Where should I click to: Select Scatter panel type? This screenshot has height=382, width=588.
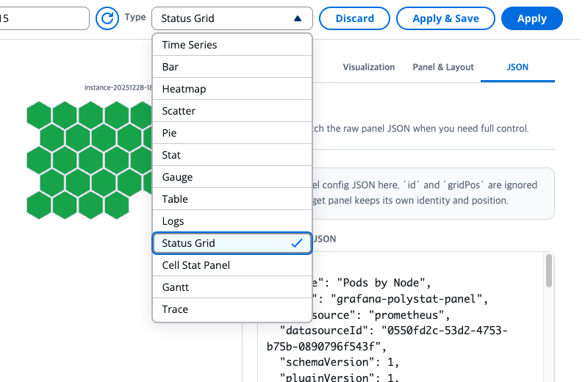click(x=232, y=111)
